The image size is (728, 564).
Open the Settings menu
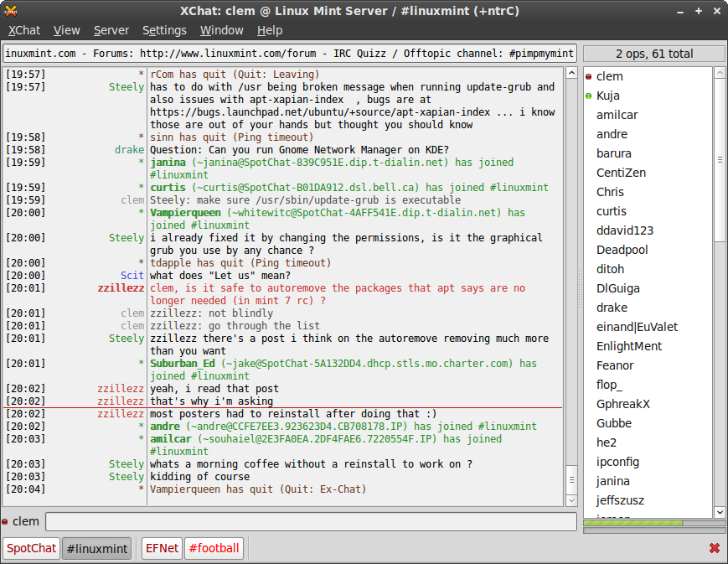(164, 31)
